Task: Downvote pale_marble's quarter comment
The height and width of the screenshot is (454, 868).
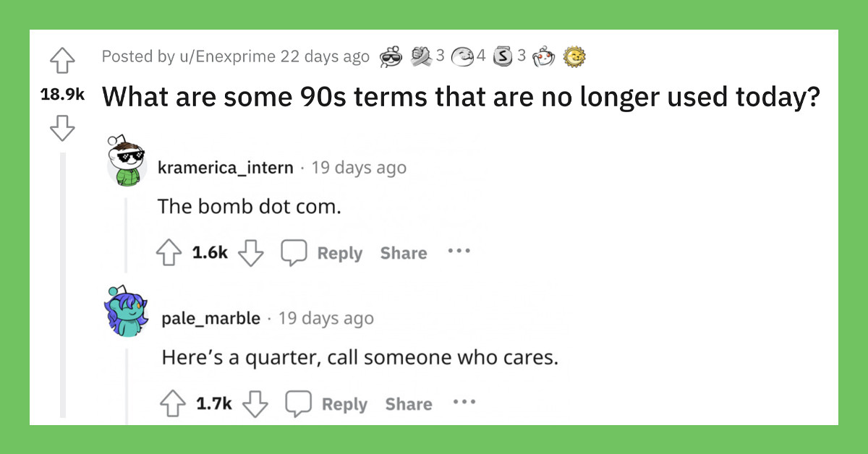Action: (x=254, y=403)
